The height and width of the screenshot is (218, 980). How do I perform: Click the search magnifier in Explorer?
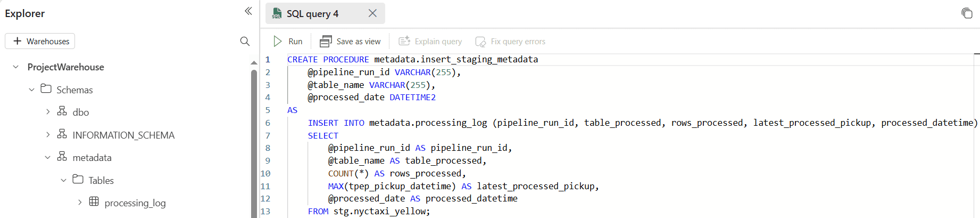point(245,41)
